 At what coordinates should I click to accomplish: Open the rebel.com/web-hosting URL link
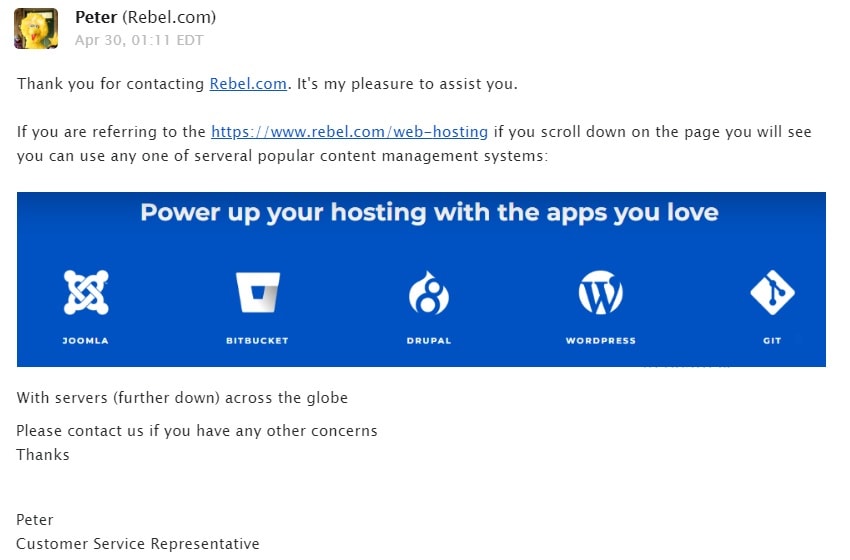pyautogui.click(x=349, y=132)
